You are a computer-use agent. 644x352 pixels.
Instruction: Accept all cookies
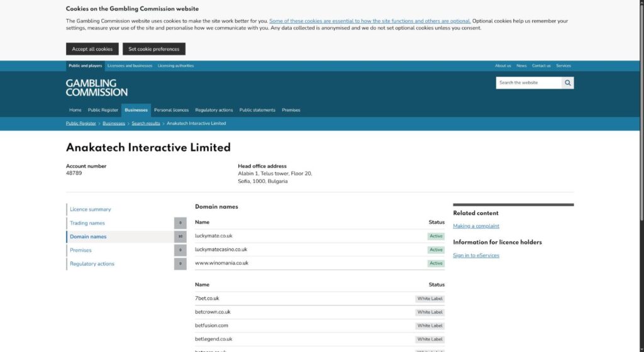click(92, 49)
